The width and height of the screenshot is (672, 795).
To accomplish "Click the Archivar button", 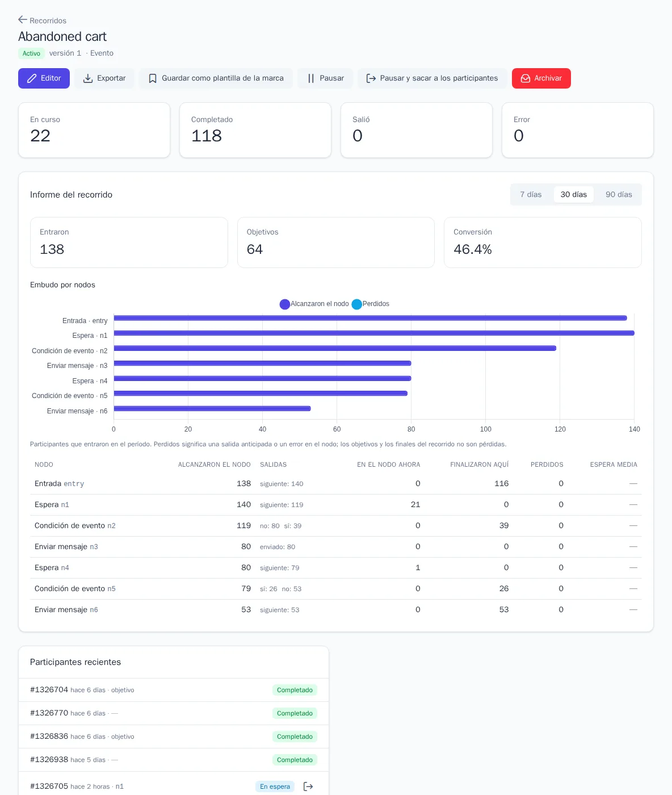I will (x=541, y=78).
